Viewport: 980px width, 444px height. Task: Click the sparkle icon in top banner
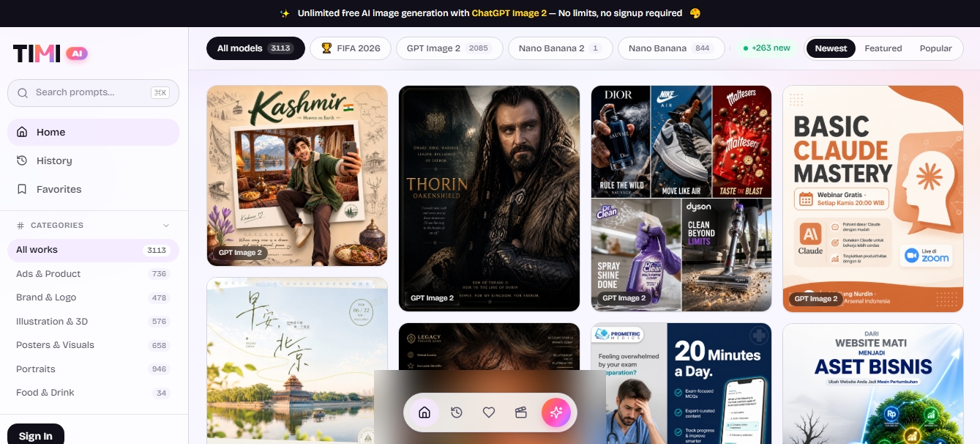[x=285, y=13]
